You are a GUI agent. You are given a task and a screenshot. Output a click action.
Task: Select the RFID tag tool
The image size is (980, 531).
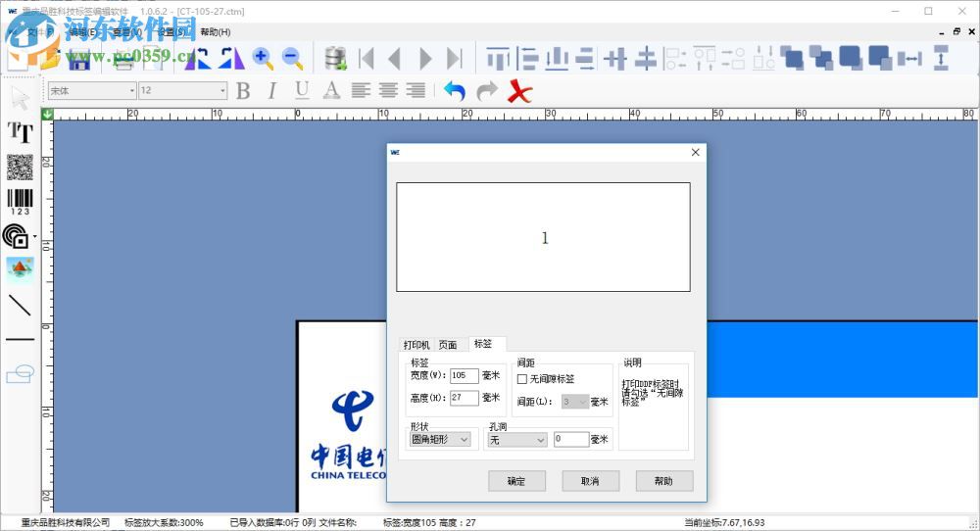(x=17, y=237)
